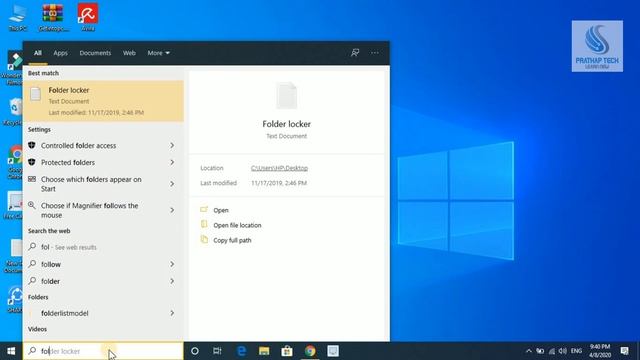Switch to the Documents search tab
640x360 pixels.
click(x=95, y=53)
